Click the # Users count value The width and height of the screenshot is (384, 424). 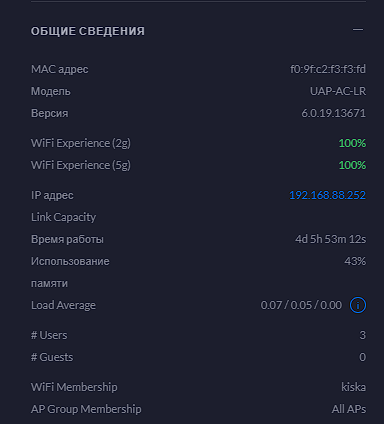363,335
